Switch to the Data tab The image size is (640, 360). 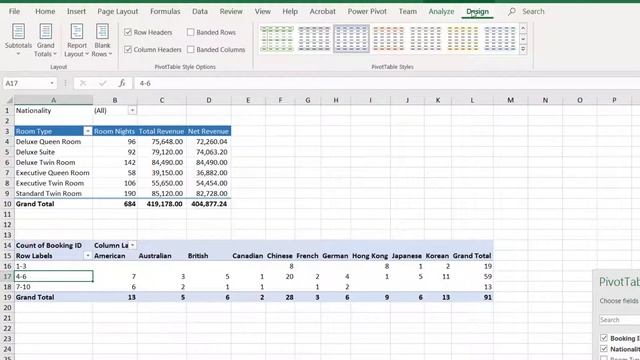[x=200, y=11]
